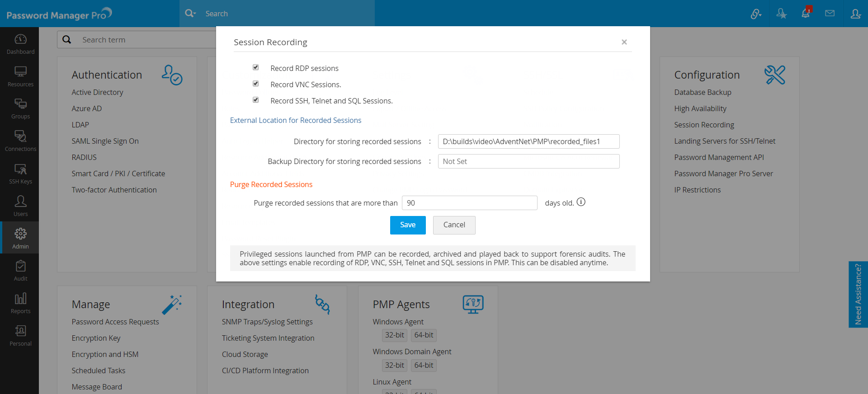
Task: Open the Reports sidebar icon
Action: tap(20, 304)
